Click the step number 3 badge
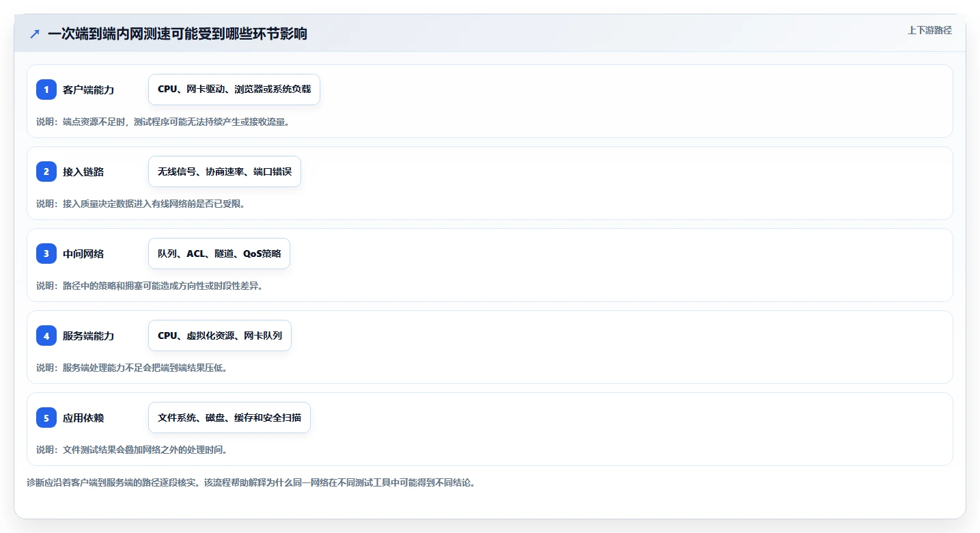 click(46, 254)
